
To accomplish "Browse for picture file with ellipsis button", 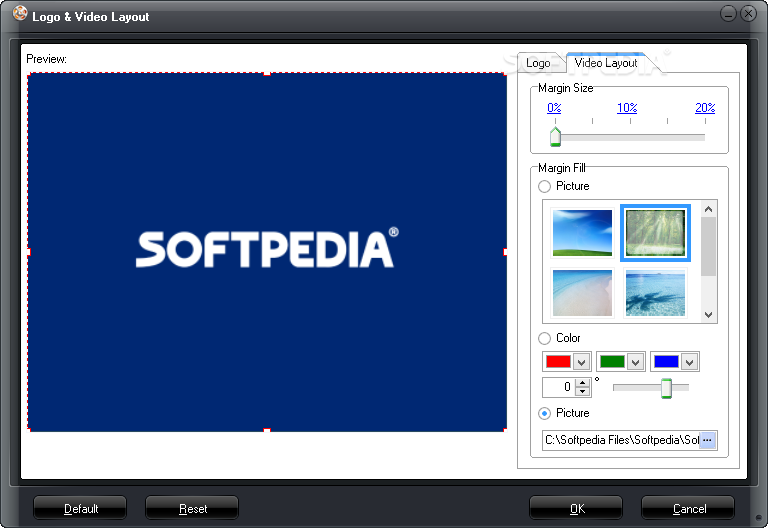I will (x=707, y=440).
